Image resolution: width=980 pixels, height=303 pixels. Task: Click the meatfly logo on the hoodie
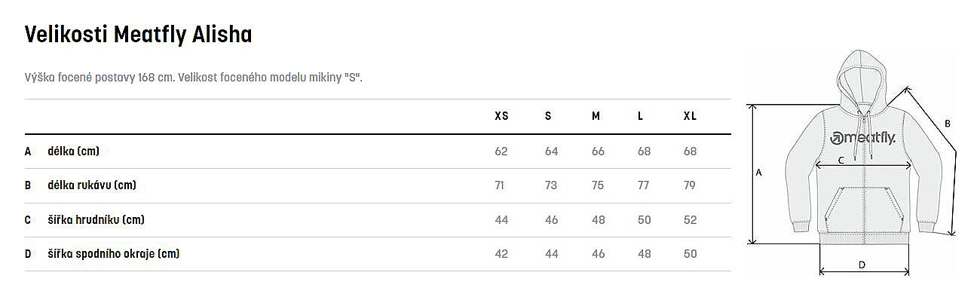click(862, 138)
